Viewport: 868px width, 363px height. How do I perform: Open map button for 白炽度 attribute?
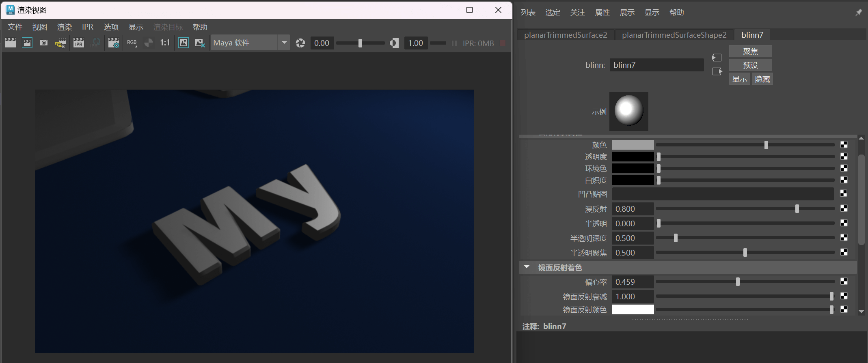(844, 180)
